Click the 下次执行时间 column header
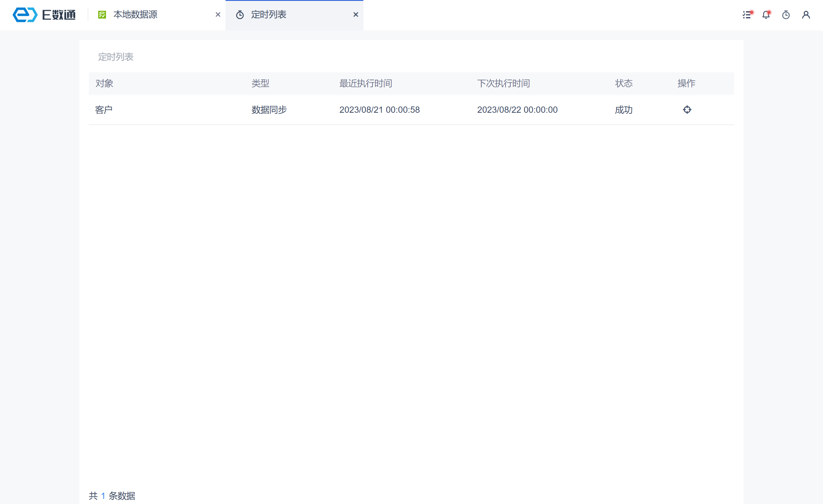Image resolution: width=823 pixels, height=504 pixels. 503,83
